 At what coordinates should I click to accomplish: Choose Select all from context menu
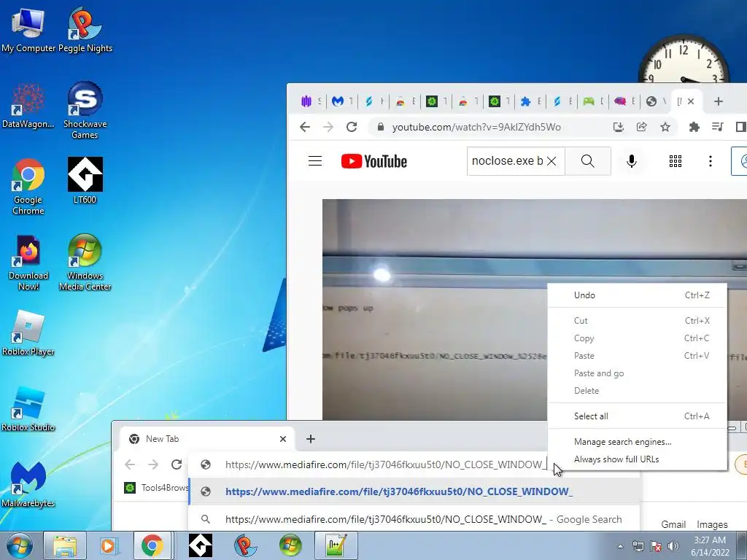coord(638,416)
